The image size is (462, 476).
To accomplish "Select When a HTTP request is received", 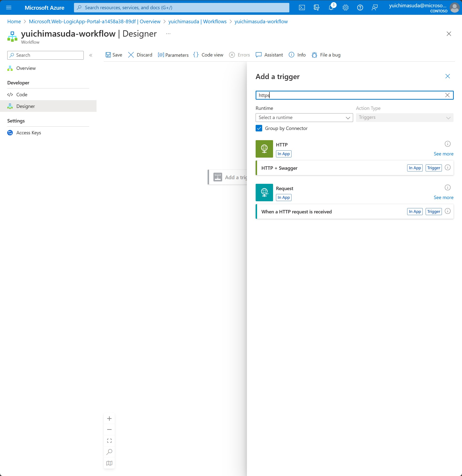I will pyautogui.click(x=355, y=211).
